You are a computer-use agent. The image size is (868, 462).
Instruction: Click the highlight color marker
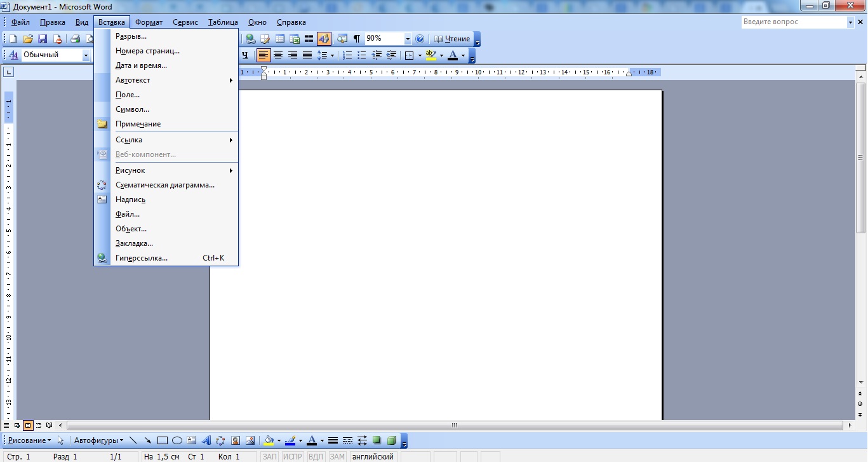pos(432,55)
